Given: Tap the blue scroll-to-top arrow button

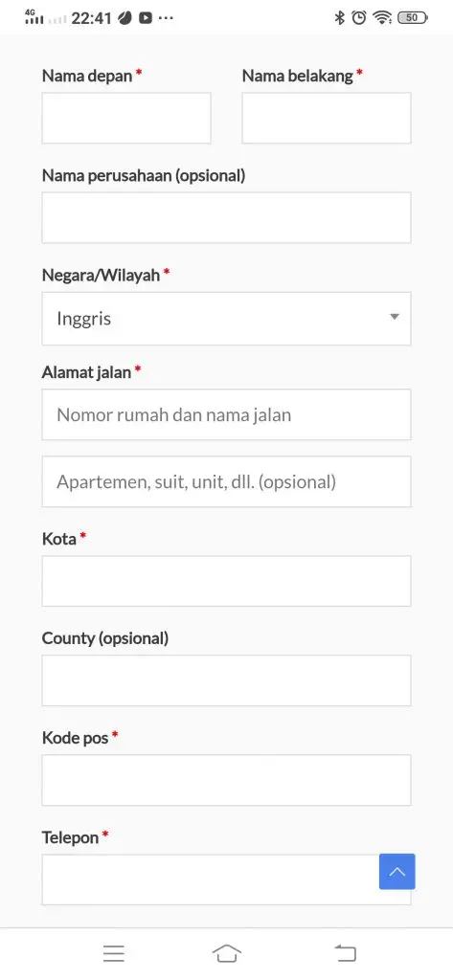Looking at the screenshot, I should point(396,871).
